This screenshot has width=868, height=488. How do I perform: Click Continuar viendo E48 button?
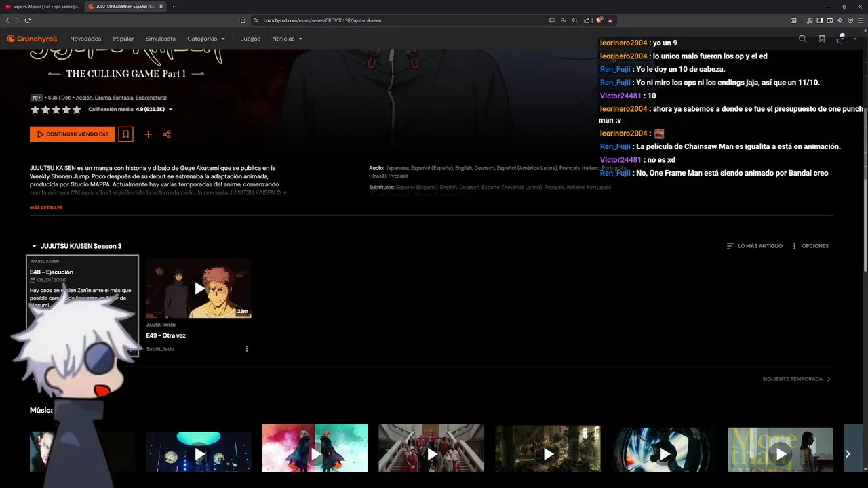coord(72,134)
